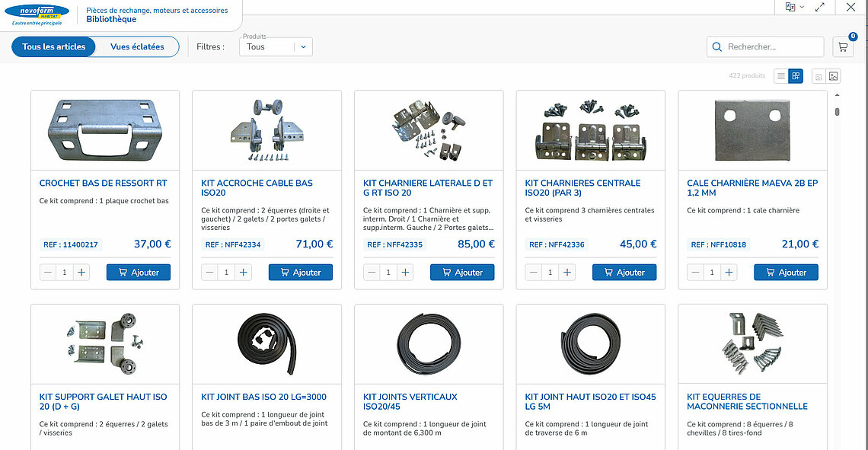Open the Produits filter dropdown

click(276, 46)
